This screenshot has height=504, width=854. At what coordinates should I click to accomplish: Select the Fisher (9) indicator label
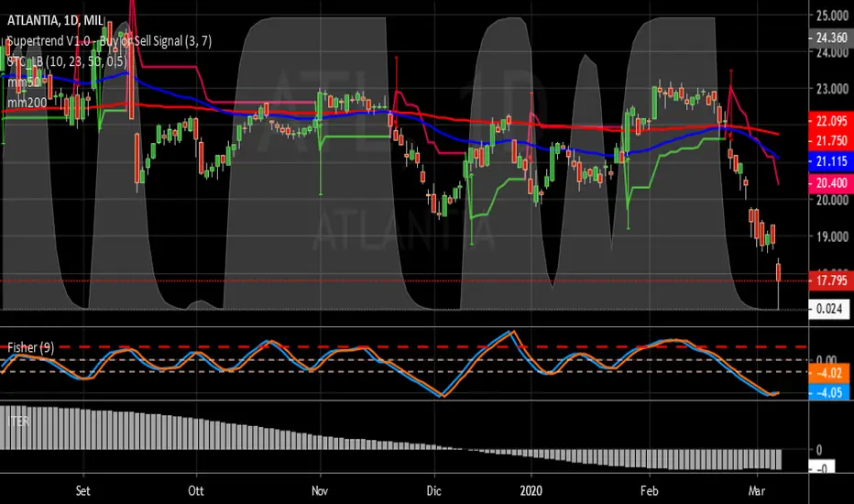30,347
